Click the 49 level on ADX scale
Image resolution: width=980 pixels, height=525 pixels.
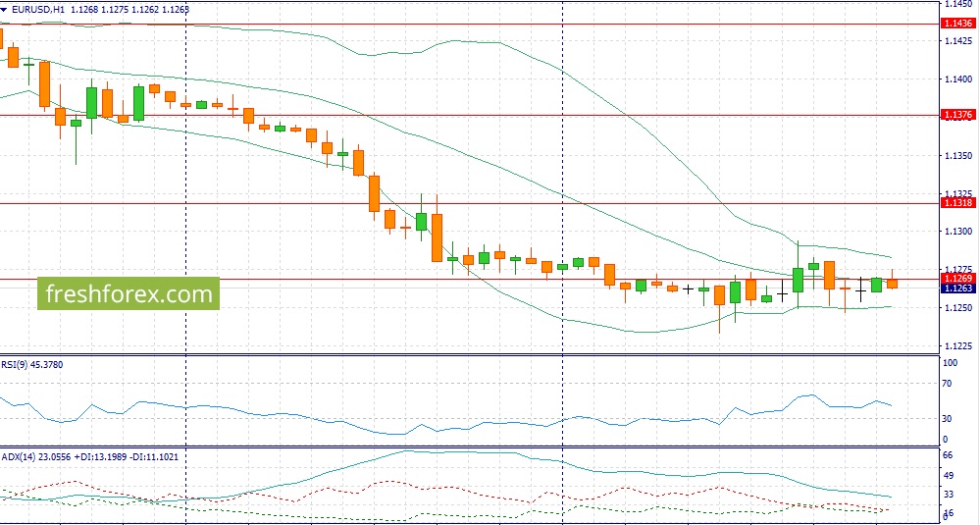(x=948, y=475)
